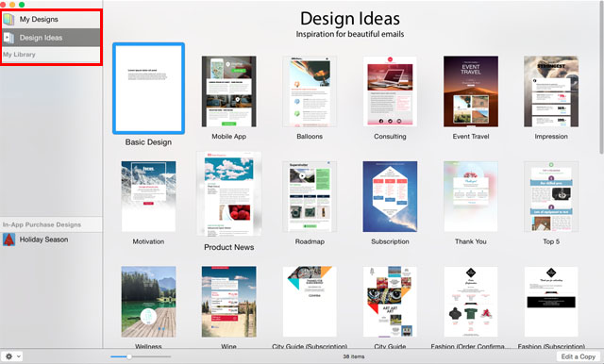Screen dimensions: 604x364
Task: Click the "Product News" label text
Action: pos(228,247)
